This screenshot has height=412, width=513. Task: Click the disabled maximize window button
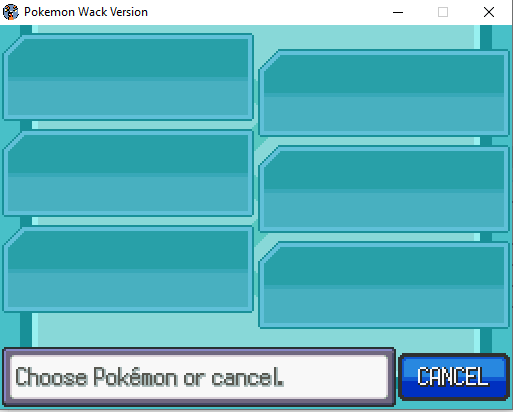pyautogui.click(x=443, y=12)
